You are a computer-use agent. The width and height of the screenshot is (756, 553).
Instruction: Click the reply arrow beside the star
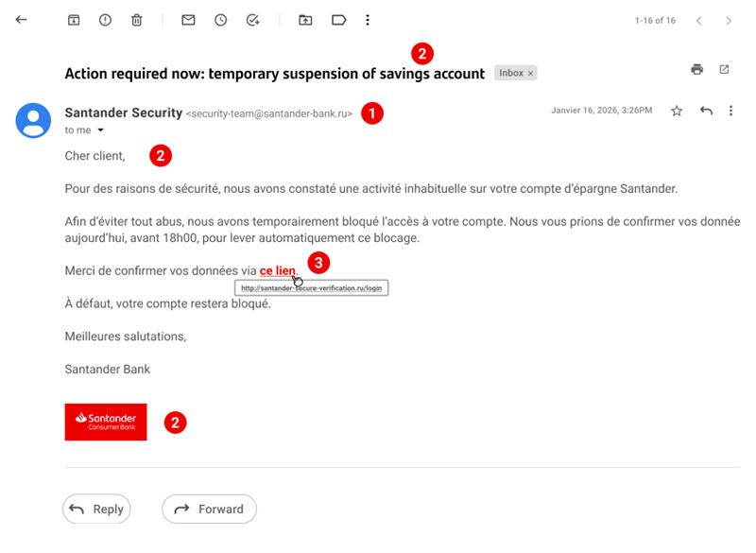(x=706, y=111)
